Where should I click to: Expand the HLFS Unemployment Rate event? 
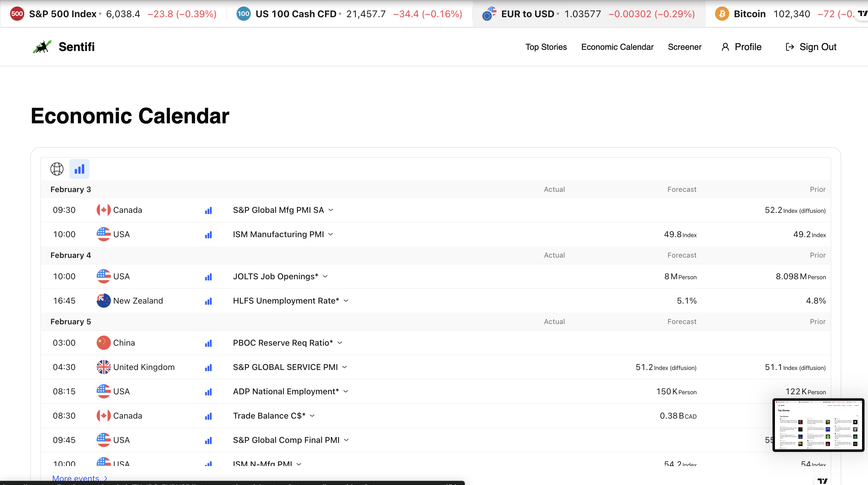coord(346,301)
